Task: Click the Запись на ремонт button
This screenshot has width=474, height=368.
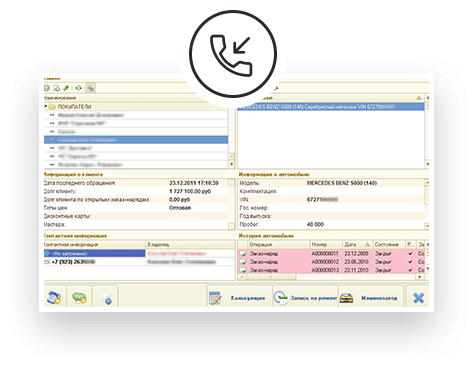Action: pyautogui.click(x=305, y=298)
